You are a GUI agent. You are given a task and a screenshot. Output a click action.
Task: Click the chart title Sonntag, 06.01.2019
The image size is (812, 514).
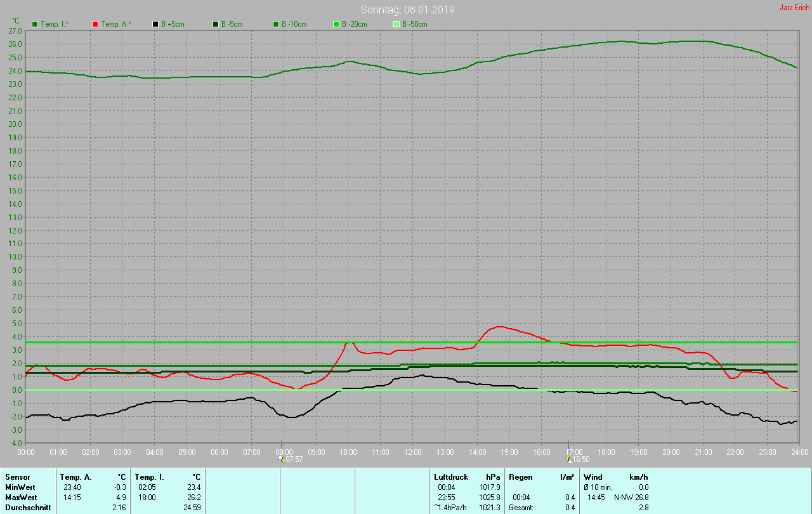[x=407, y=10]
